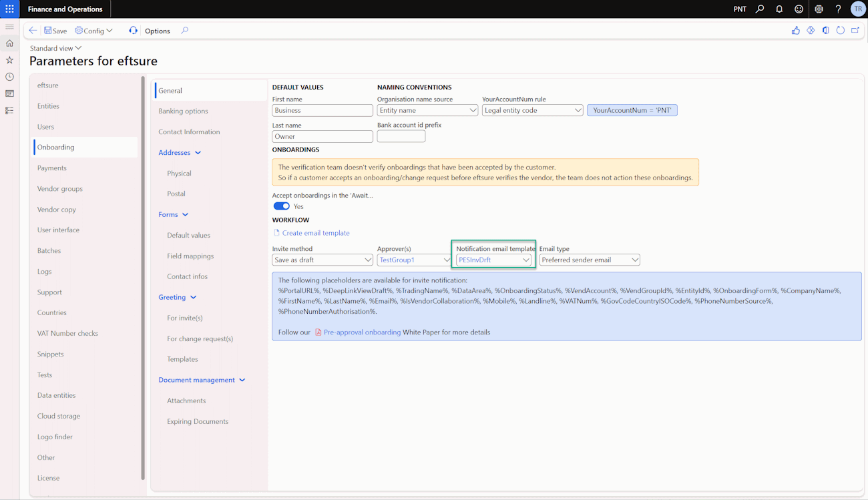Toggle the Accept onboardings switch

[x=281, y=206]
